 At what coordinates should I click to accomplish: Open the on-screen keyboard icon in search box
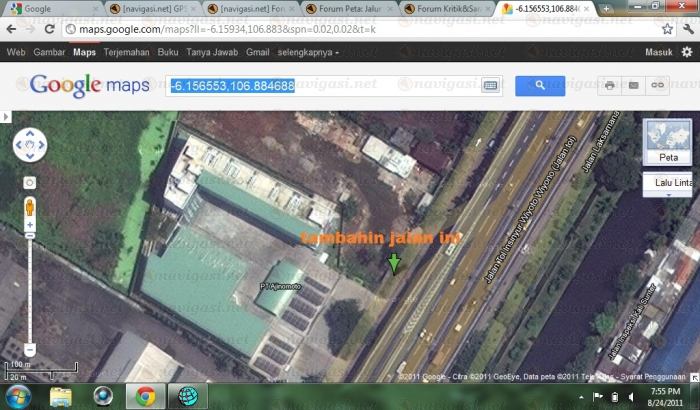(490, 86)
